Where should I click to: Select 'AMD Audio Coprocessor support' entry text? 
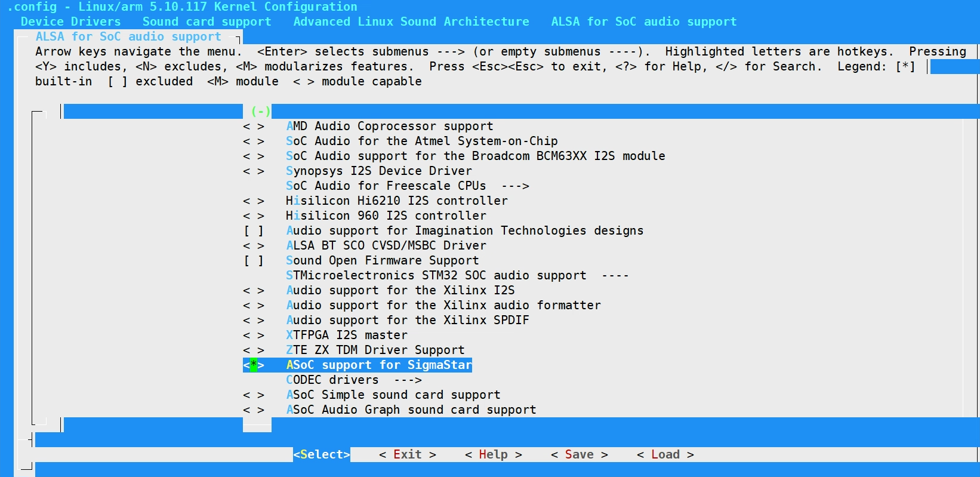coord(390,126)
